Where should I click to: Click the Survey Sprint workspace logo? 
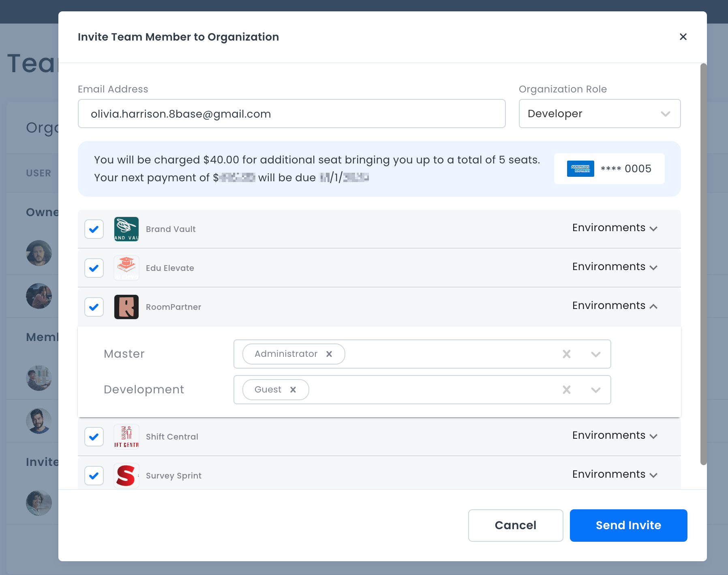click(x=126, y=476)
